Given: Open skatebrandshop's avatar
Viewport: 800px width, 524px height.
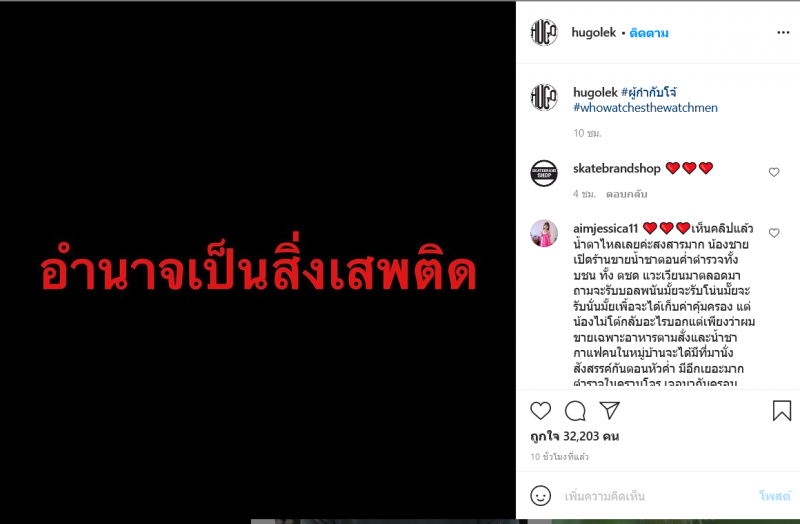Looking at the screenshot, I should pos(544,173).
